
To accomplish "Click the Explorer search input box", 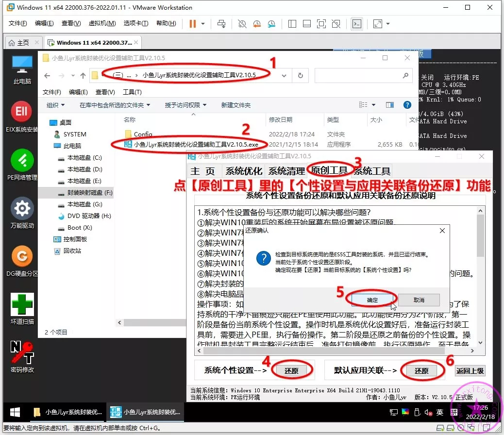I will click(x=358, y=76).
